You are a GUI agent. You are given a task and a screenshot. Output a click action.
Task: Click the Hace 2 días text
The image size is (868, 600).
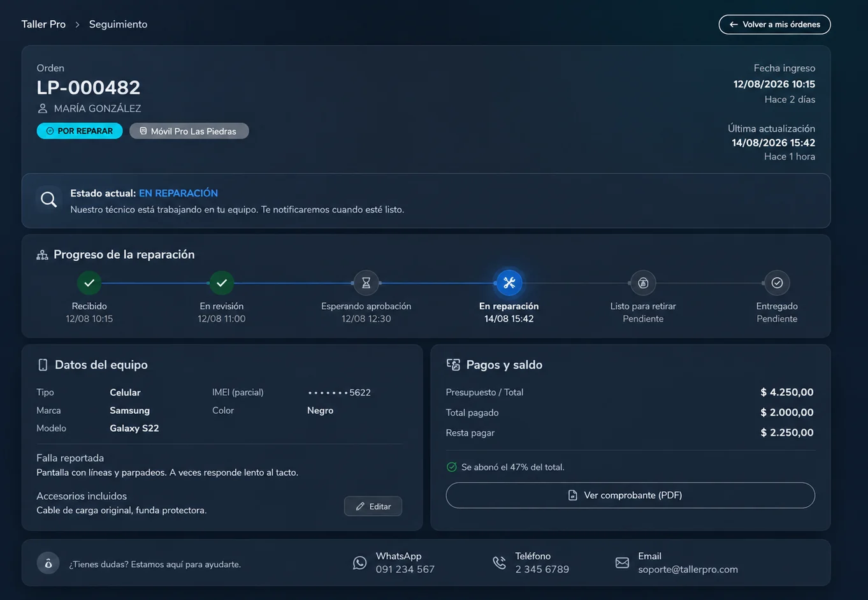click(x=790, y=99)
